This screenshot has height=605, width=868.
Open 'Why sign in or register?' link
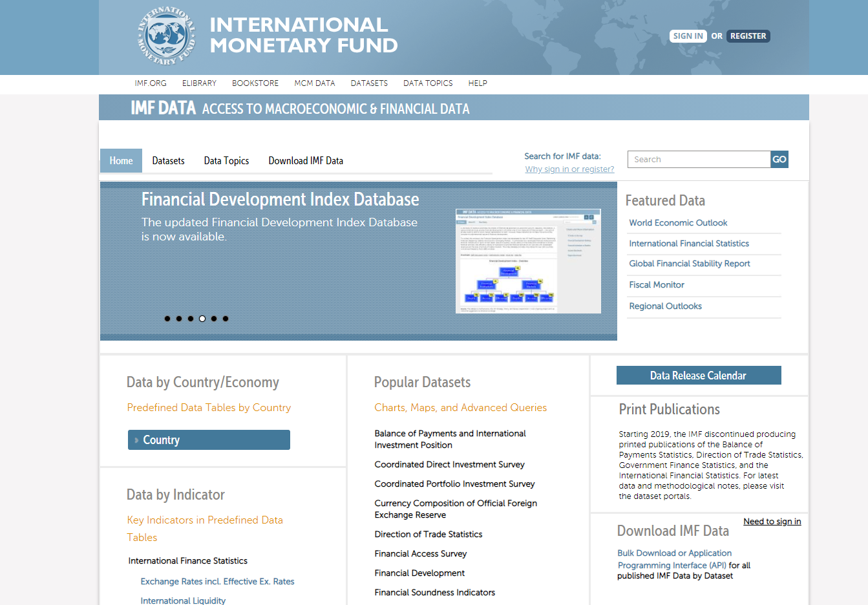point(569,169)
